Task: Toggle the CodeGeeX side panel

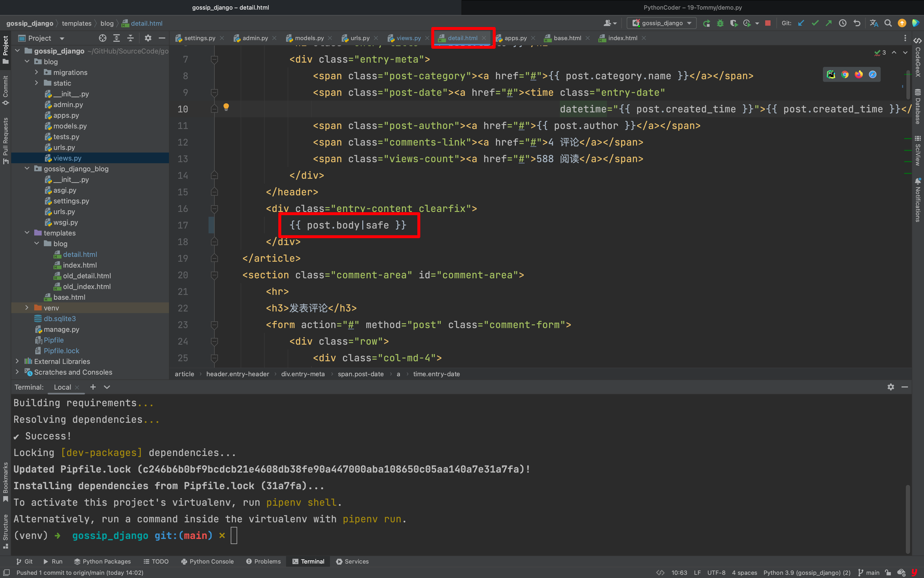Action: (918, 57)
